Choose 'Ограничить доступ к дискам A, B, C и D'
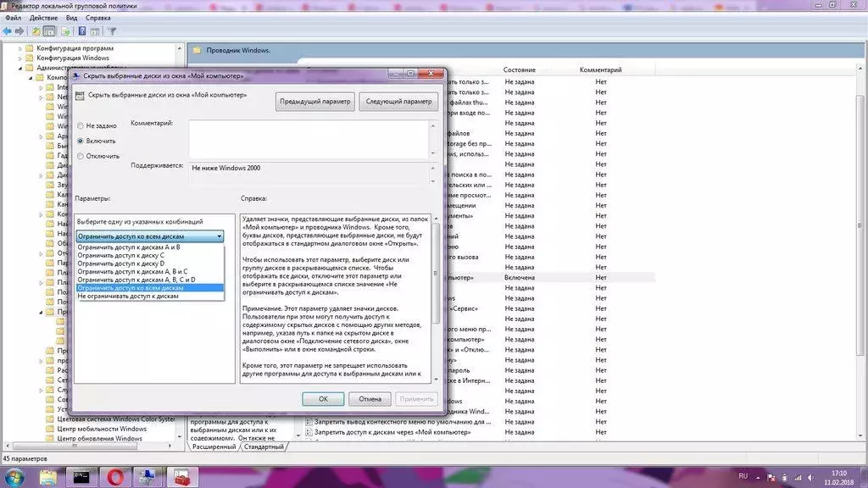 coord(149,280)
